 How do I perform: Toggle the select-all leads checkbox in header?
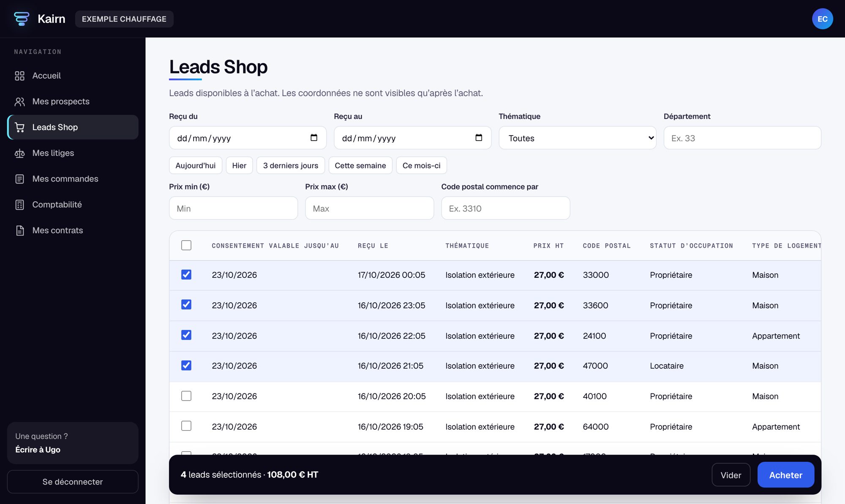(186, 245)
